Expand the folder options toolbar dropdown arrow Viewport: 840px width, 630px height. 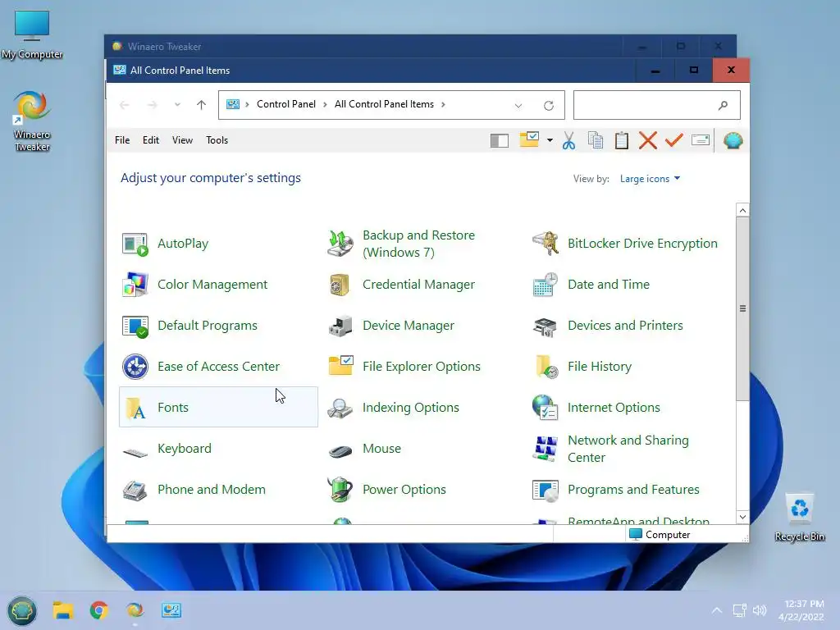click(x=550, y=140)
